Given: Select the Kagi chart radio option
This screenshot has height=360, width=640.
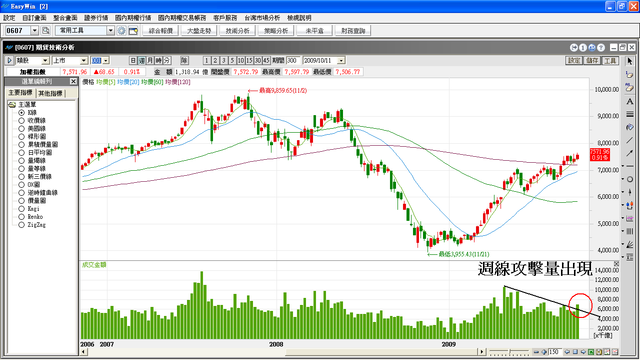Looking at the screenshot, I should pyautogui.click(x=21, y=209).
